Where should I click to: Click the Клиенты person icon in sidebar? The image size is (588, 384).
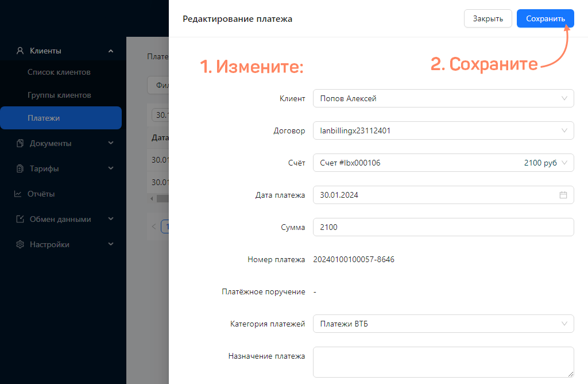click(x=20, y=51)
